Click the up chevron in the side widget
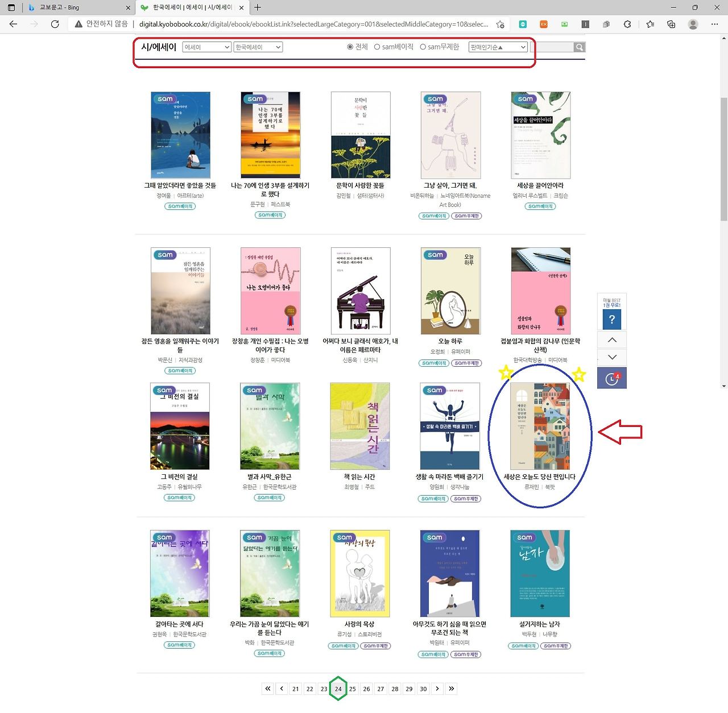Viewport: 728px width, 713px height. tap(612, 340)
